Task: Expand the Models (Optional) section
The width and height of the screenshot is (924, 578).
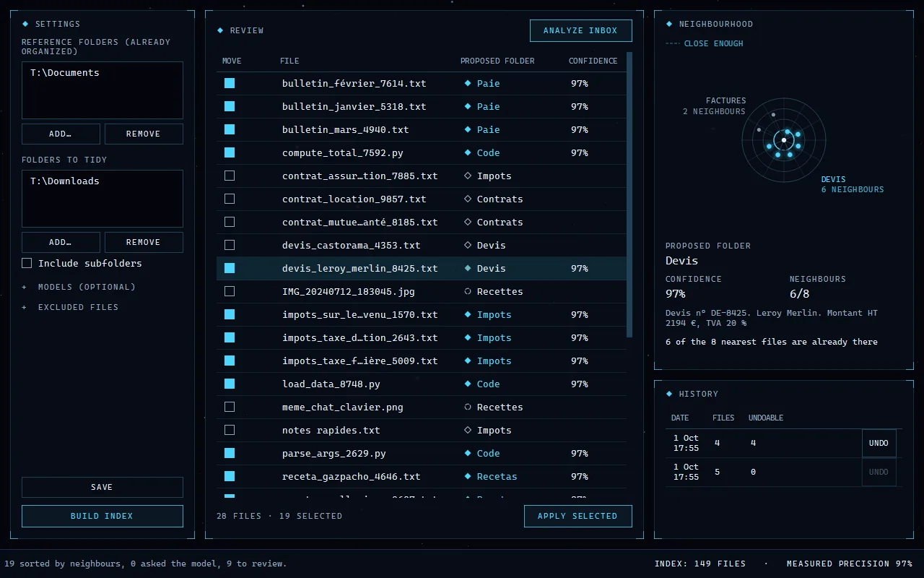Action: coord(79,287)
